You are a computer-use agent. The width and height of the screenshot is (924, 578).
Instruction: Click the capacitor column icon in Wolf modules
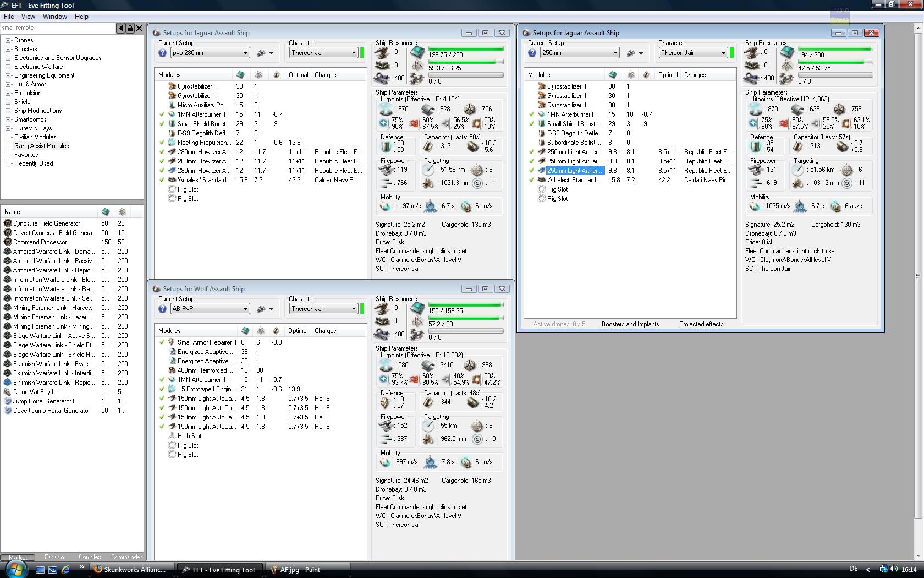tap(277, 331)
